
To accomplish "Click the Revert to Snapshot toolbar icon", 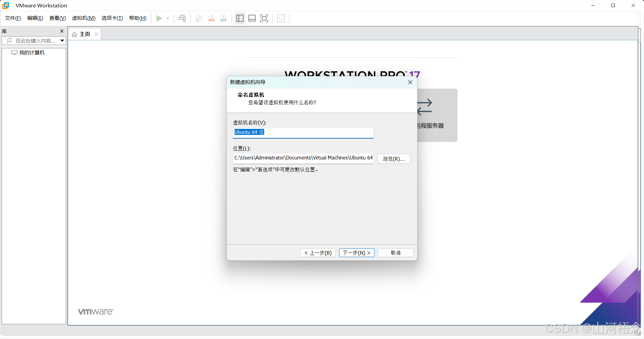I will [x=211, y=18].
